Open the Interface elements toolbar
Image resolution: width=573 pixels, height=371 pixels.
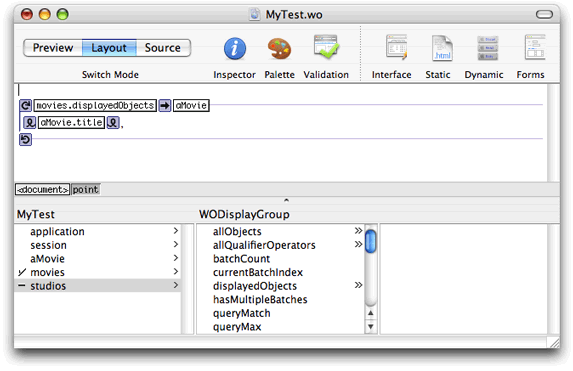coord(396,47)
